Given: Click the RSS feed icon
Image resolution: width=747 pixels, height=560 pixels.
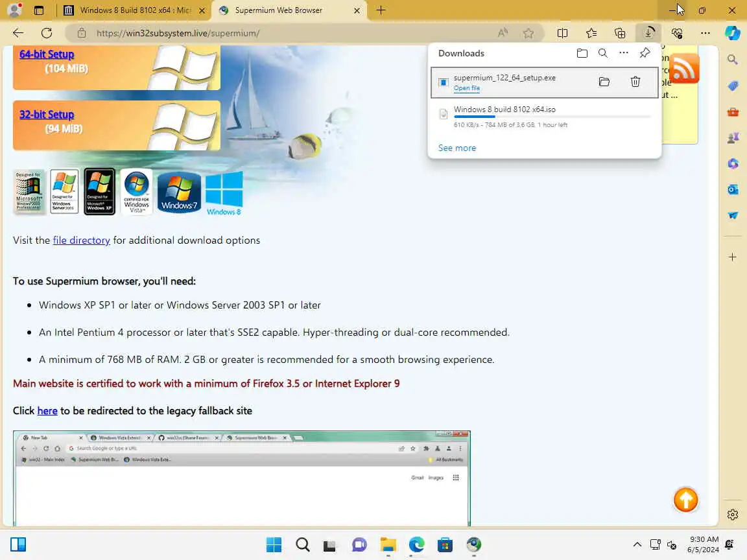Looking at the screenshot, I should coord(684,68).
